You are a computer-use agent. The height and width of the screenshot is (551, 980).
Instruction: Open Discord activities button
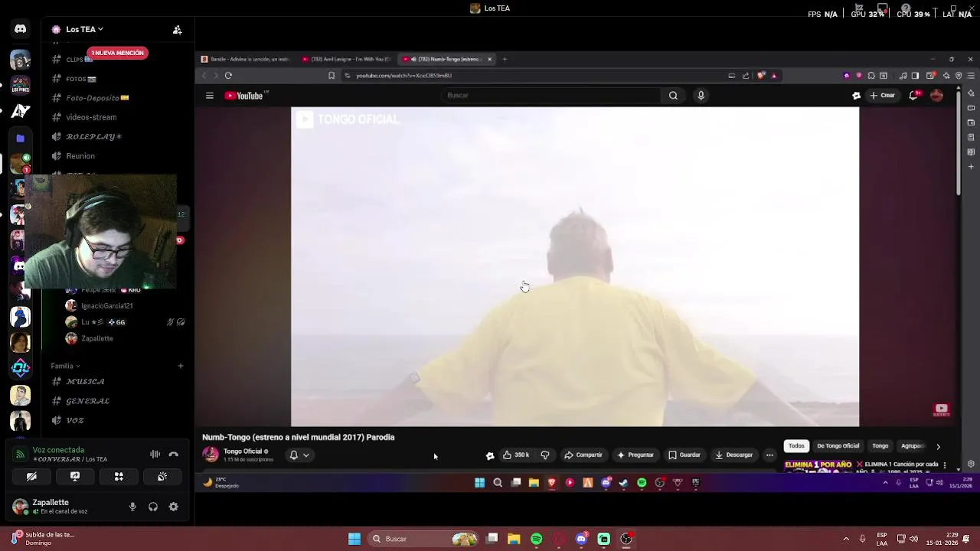[x=119, y=476]
